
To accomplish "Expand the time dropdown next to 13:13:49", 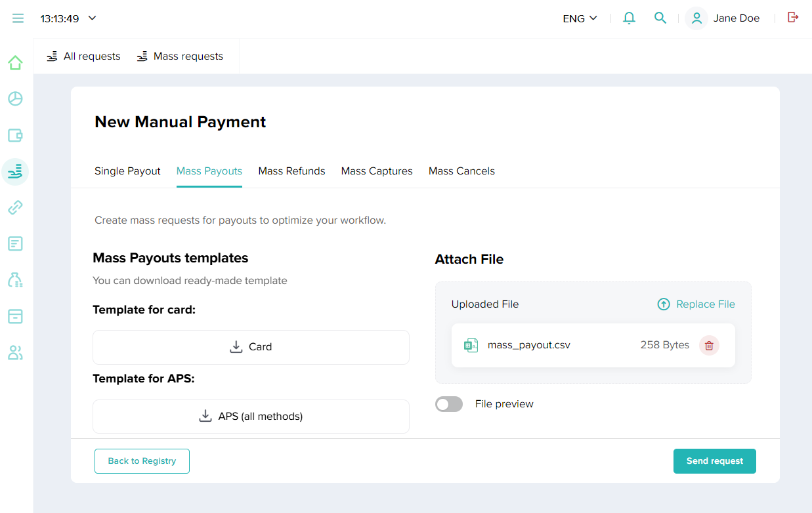I will pyautogui.click(x=93, y=18).
